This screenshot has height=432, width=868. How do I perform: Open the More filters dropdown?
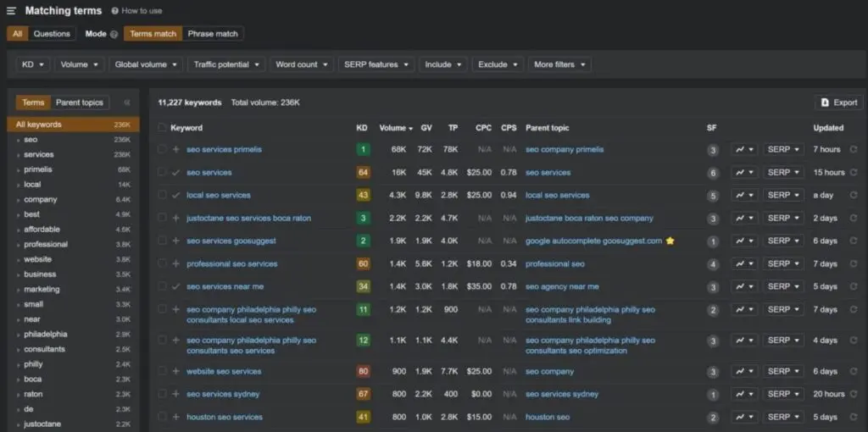559,64
